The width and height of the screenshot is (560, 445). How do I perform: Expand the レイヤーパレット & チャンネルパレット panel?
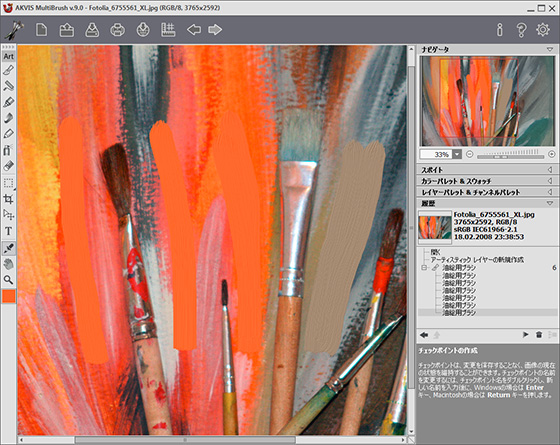point(550,192)
